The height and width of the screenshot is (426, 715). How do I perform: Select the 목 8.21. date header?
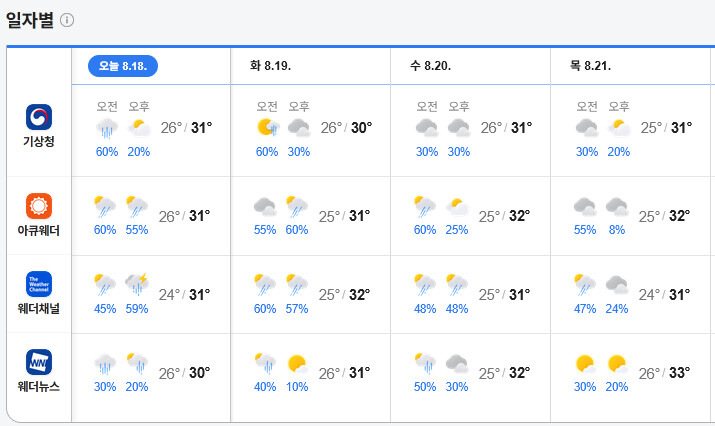tap(590, 66)
